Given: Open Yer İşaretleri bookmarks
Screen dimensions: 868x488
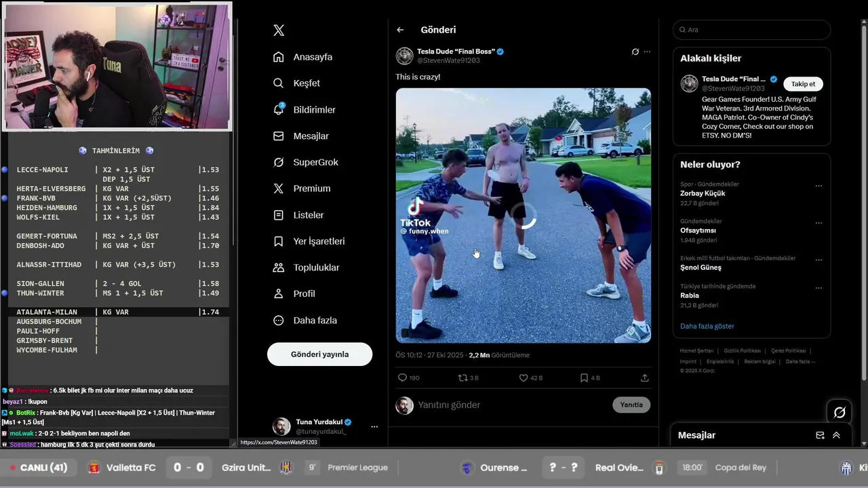Looking at the screenshot, I should [x=309, y=241].
